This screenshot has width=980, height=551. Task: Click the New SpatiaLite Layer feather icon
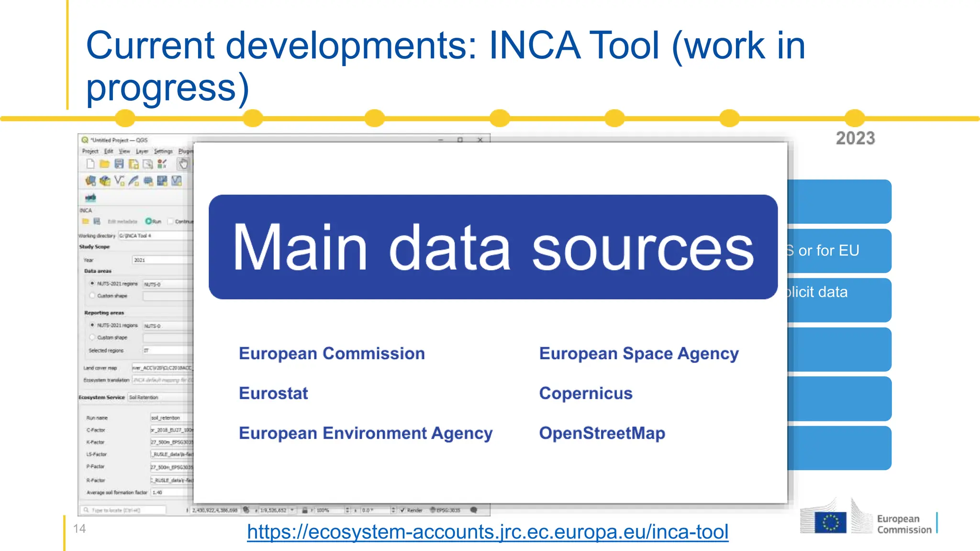pyautogui.click(x=134, y=181)
